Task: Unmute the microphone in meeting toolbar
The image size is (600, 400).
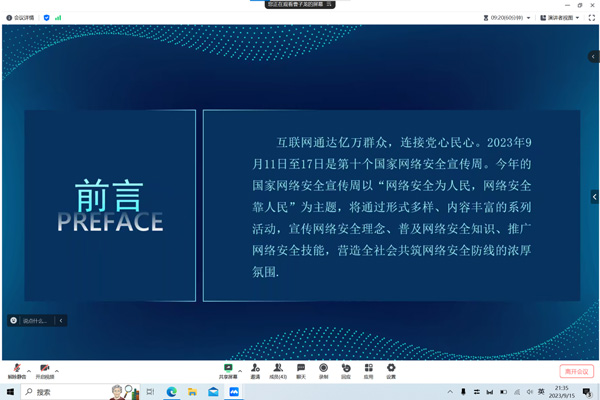Action: (x=16, y=369)
